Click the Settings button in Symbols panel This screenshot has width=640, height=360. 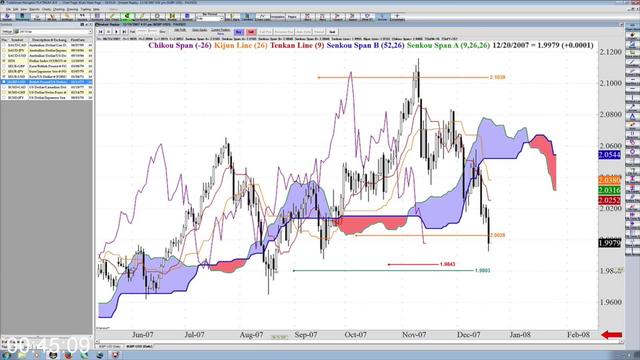click(x=7, y=31)
